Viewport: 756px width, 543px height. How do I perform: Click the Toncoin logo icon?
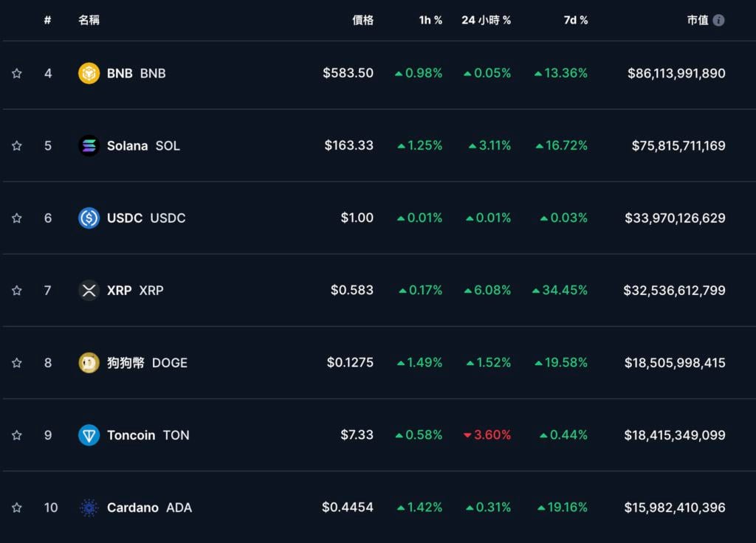89,435
